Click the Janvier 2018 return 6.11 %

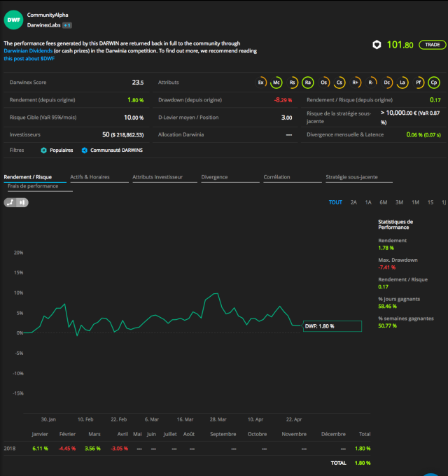(x=40, y=449)
